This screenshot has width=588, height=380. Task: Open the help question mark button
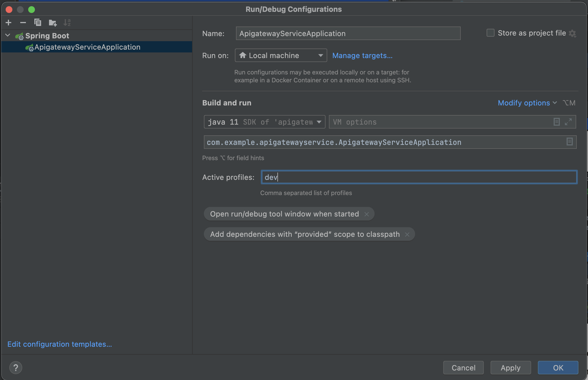point(16,368)
